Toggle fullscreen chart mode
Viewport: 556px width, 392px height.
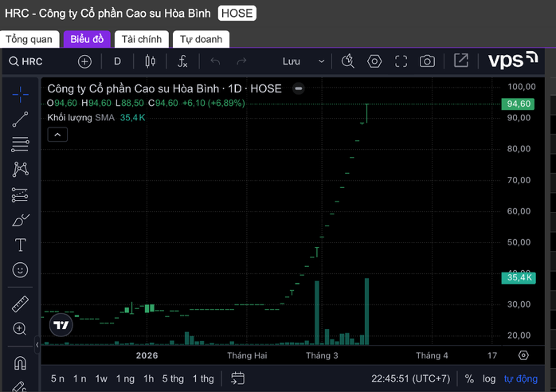tap(401, 61)
